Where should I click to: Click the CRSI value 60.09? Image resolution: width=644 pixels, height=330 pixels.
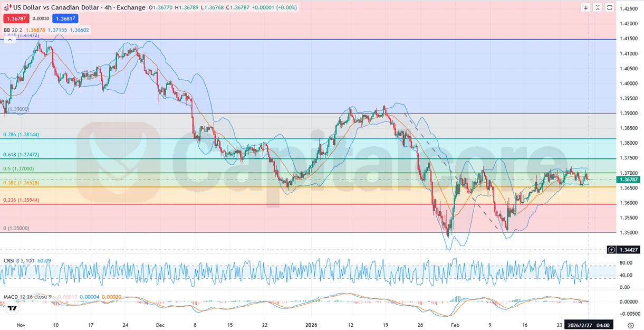pyautogui.click(x=44, y=261)
